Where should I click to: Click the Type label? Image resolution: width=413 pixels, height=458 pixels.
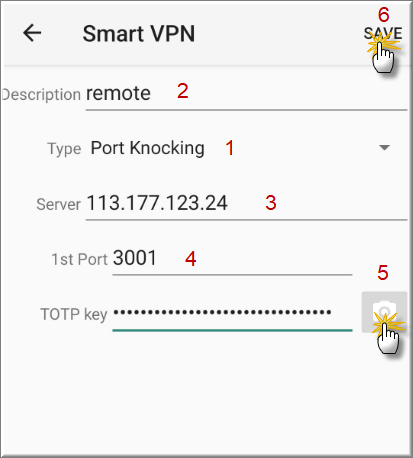(64, 149)
